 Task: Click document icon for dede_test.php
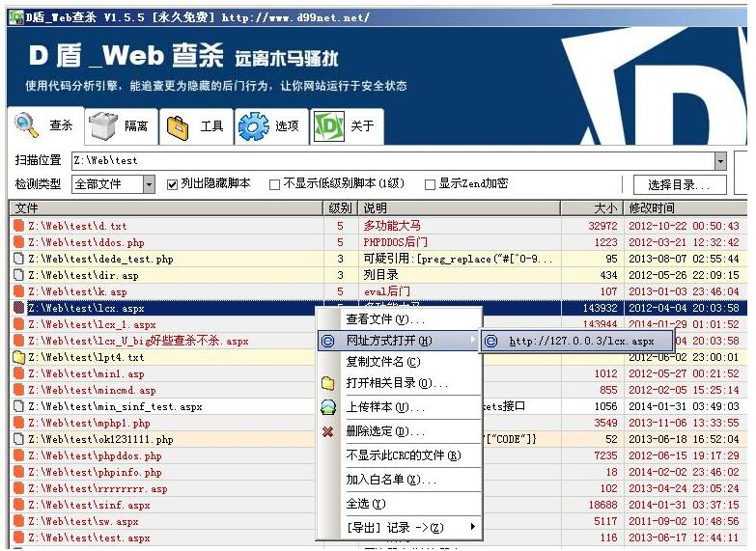(x=18, y=259)
